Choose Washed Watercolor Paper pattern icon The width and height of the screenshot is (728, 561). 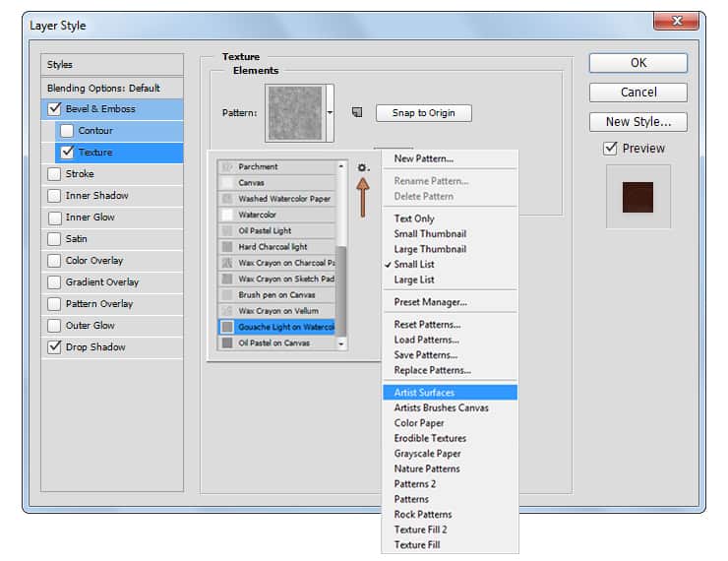coord(227,199)
